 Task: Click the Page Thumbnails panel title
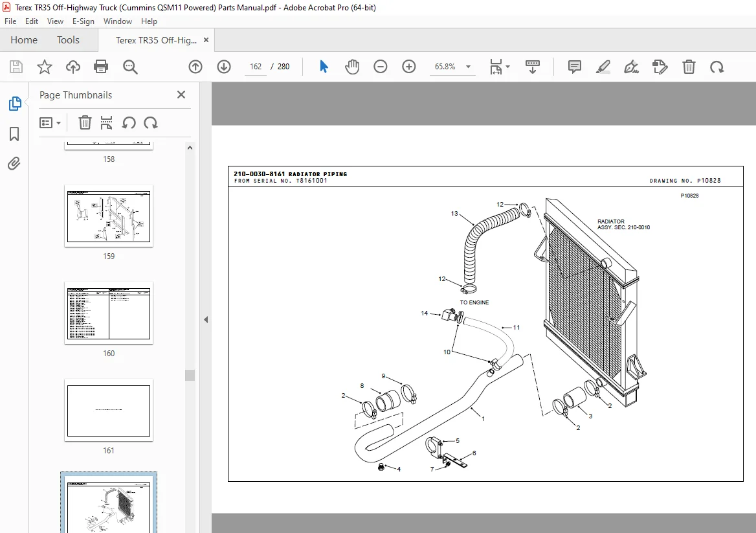76,95
